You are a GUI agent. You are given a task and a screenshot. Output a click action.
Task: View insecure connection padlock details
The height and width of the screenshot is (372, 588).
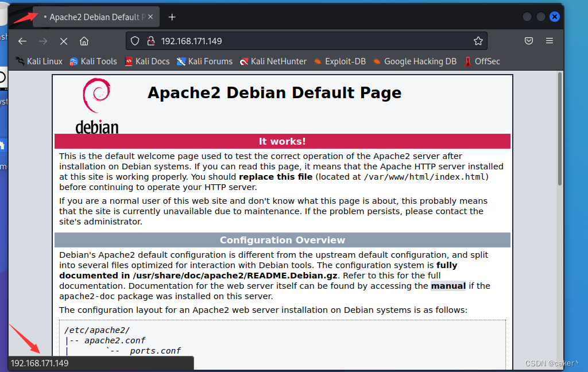coord(151,41)
